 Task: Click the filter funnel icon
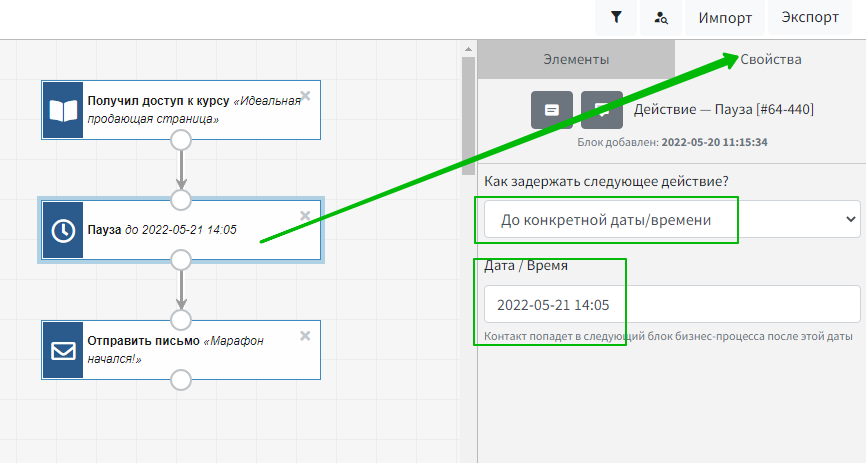(616, 17)
